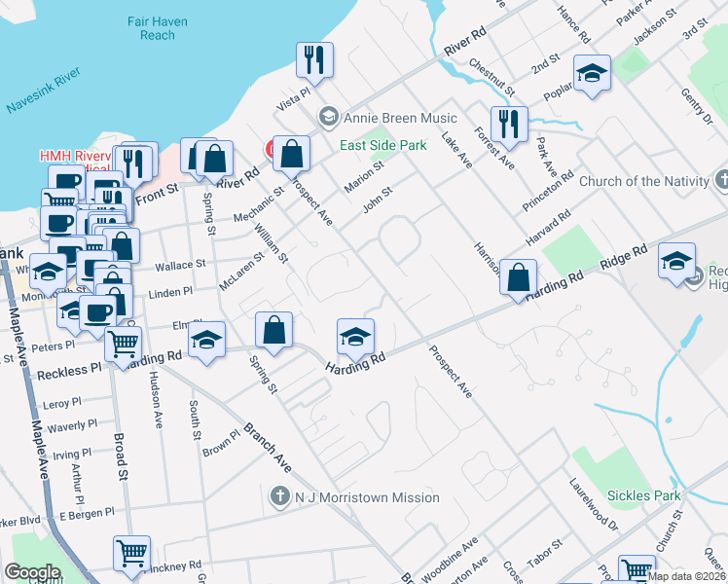
Task: Click the Mechanic St street label
Action: tap(259, 204)
